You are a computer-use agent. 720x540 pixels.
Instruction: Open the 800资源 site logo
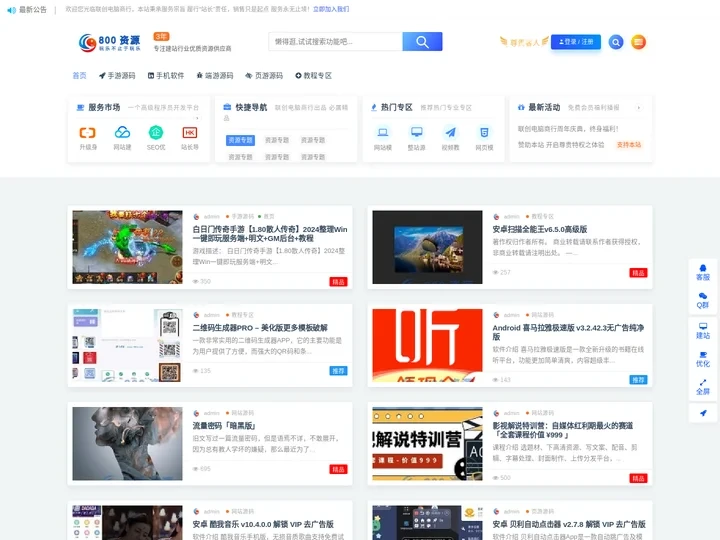[x=110, y=43]
